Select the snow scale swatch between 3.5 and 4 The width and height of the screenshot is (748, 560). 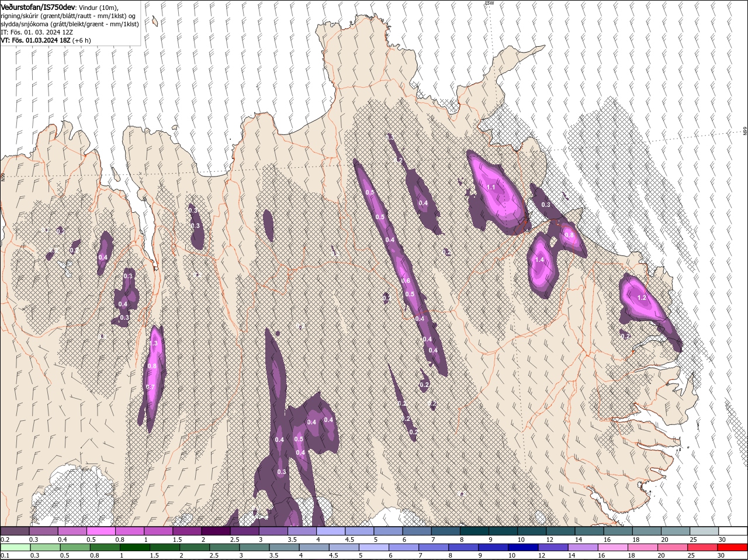[302, 531]
